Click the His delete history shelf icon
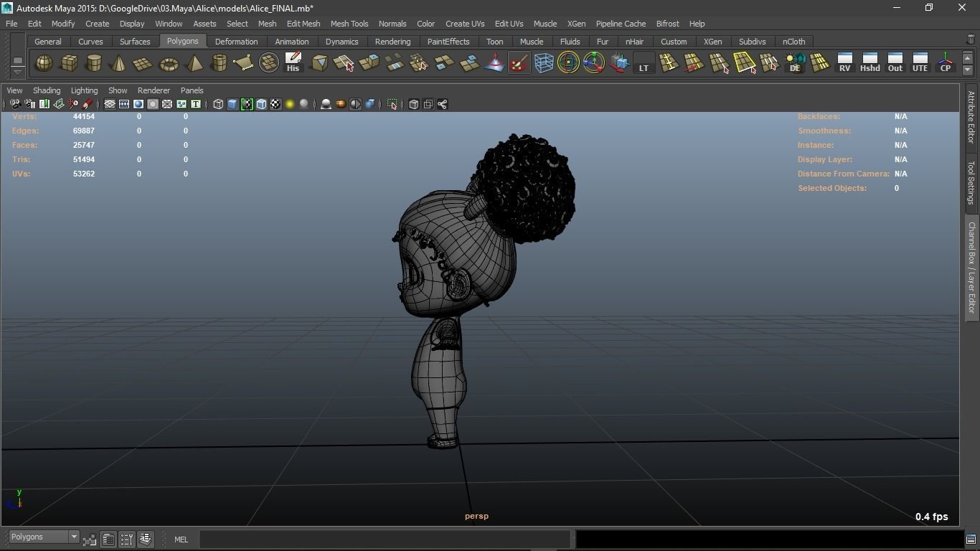 tap(293, 63)
